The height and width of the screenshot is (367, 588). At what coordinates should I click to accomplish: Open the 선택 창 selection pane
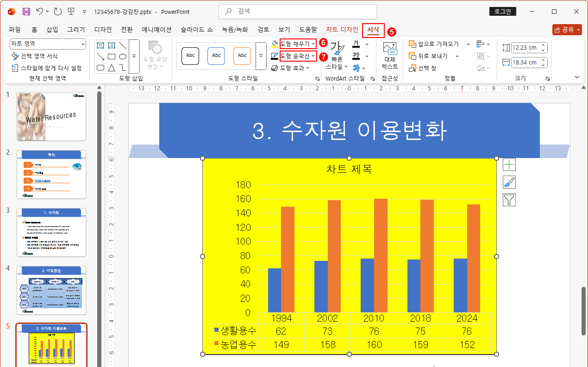click(x=427, y=68)
